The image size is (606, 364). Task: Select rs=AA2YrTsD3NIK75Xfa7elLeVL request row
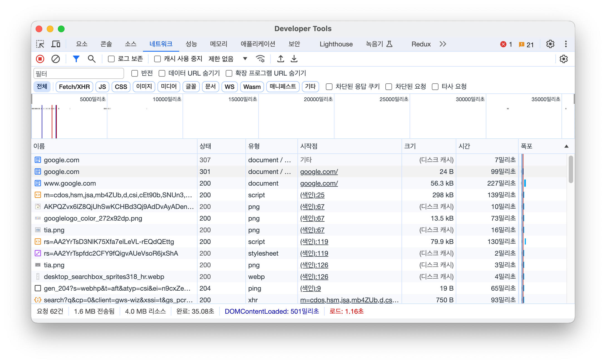tap(299, 242)
